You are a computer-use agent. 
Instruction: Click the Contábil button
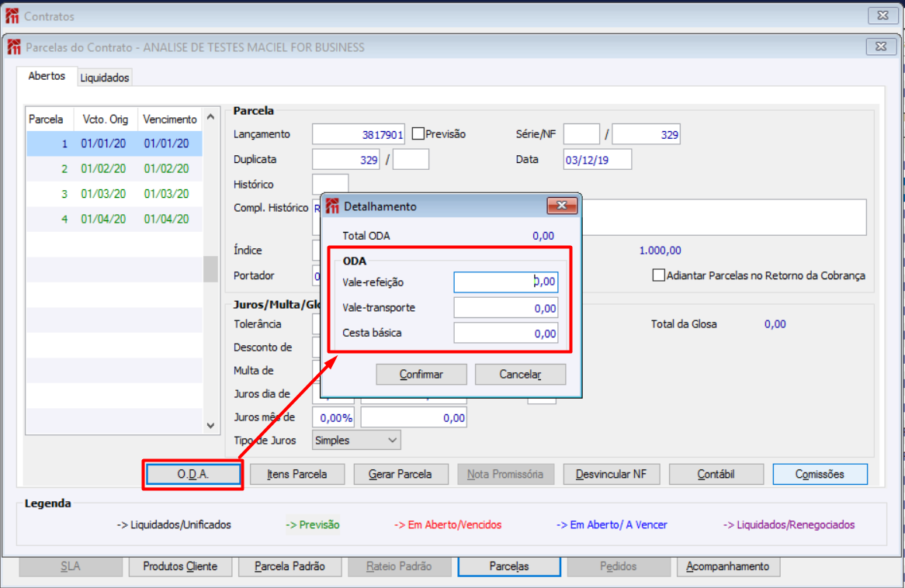click(x=716, y=474)
